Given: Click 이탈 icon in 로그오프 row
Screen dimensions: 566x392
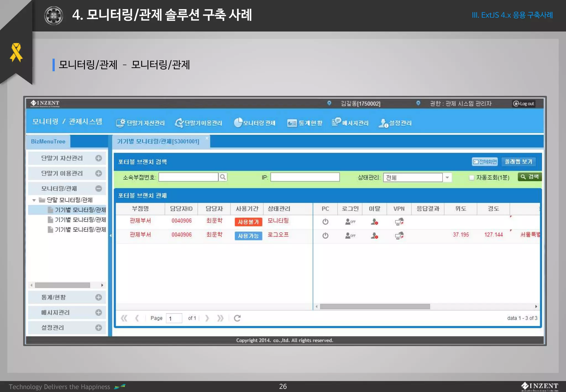Looking at the screenshot, I should [374, 236].
